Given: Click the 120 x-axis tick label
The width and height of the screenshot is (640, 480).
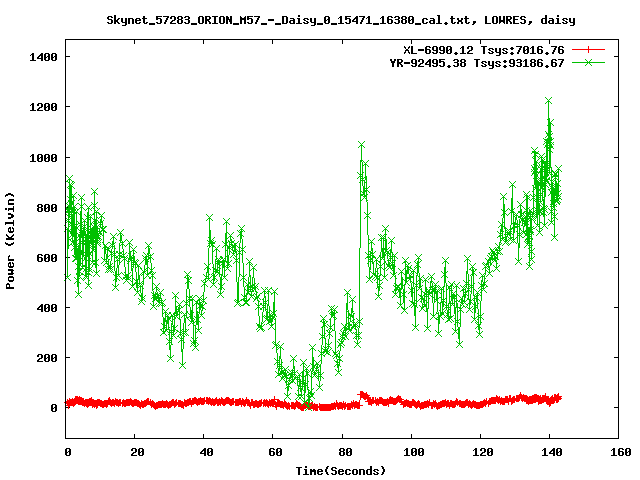Looking at the screenshot, I should pyautogui.click(x=483, y=452).
